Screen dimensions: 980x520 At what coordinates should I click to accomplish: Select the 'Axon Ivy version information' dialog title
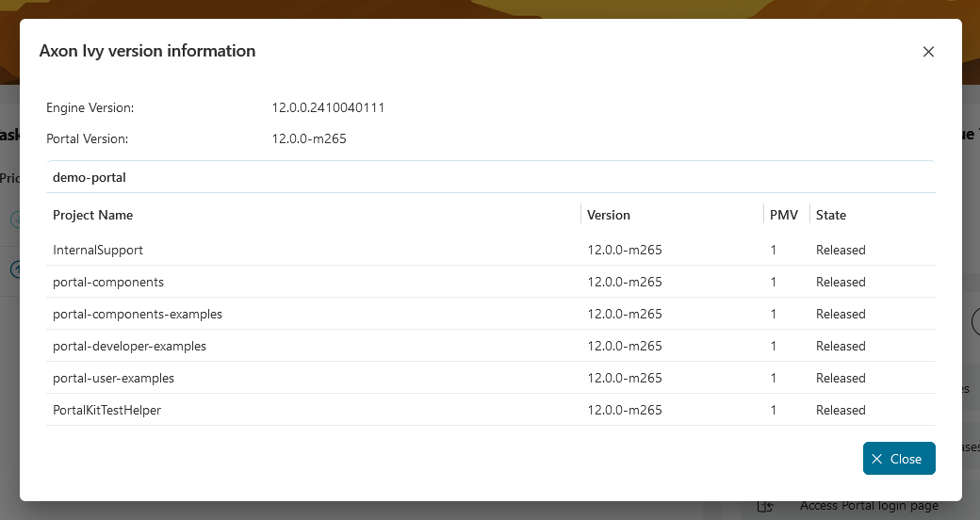coord(148,51)
